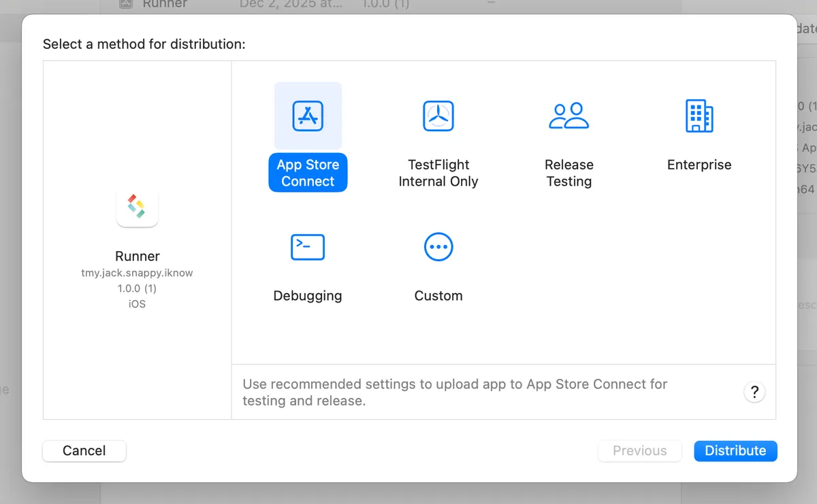Click the tmy.jack.snappy.iknow bundle identifier
This screenshot has height=504, width=817.
(x=137, y=273)
